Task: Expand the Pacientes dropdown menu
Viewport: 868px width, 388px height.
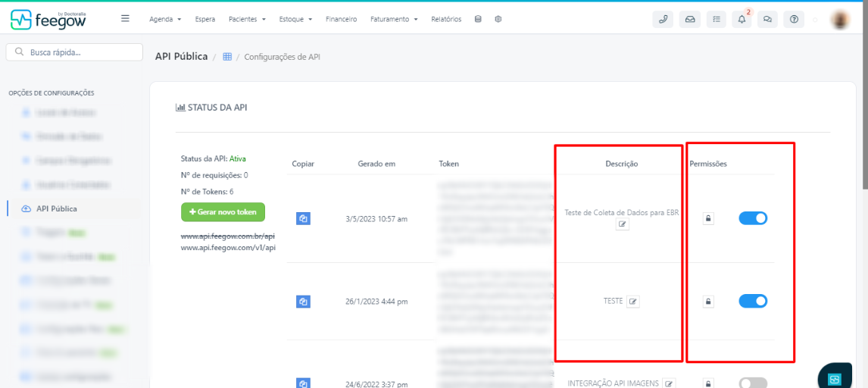Action: pyautogui.click(x=247, y=19)
